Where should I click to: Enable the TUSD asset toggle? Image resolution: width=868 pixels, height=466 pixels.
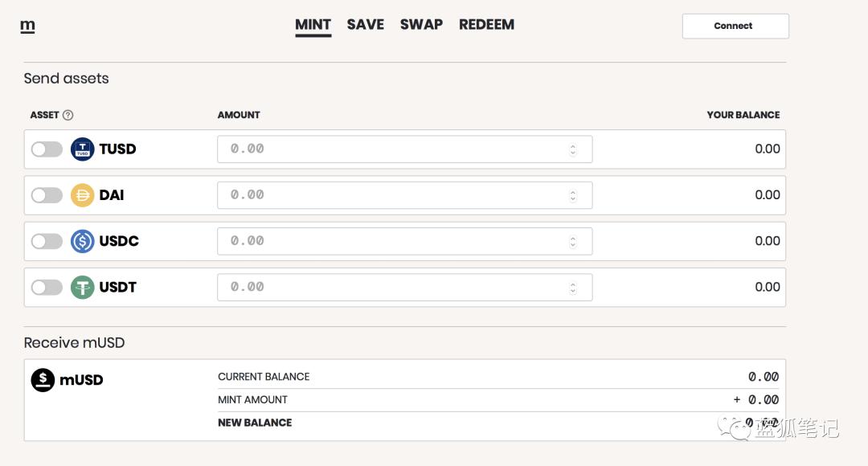[x=47, y=149]
